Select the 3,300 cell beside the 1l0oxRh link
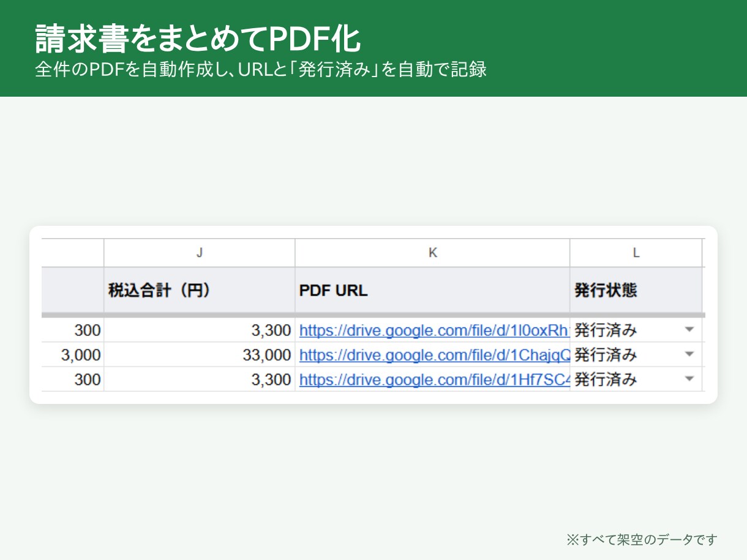The width and height of the screenshot is (747, 560). point(200,330)
